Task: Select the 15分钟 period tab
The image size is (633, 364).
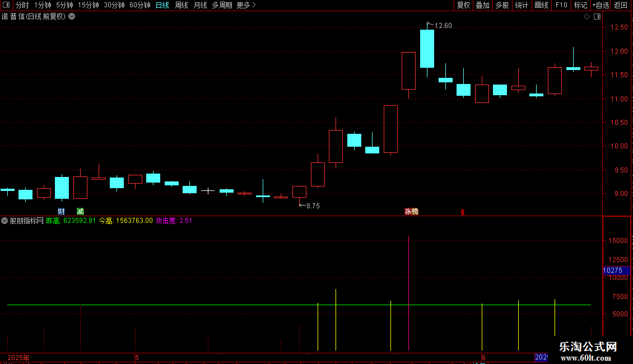Action: (89, 5)
